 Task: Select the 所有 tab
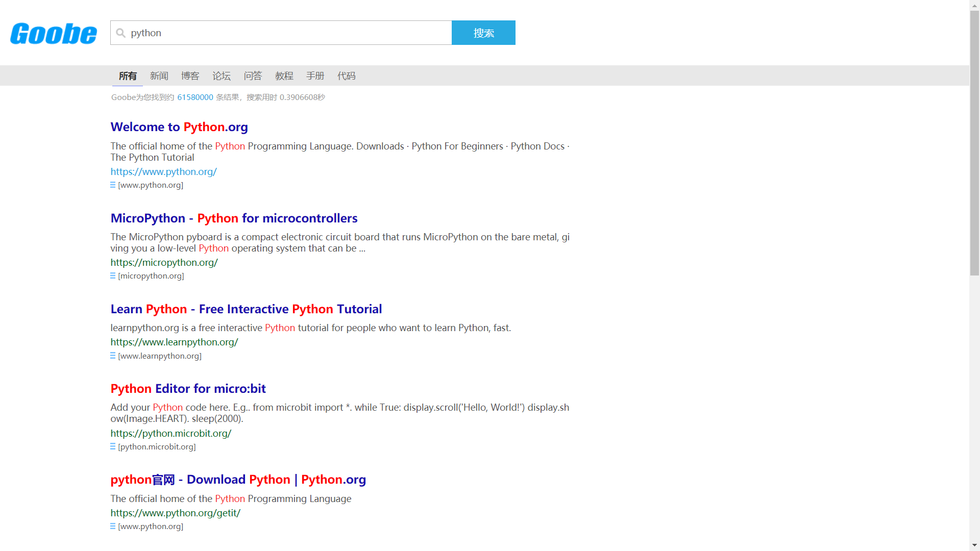click(128, 76)
